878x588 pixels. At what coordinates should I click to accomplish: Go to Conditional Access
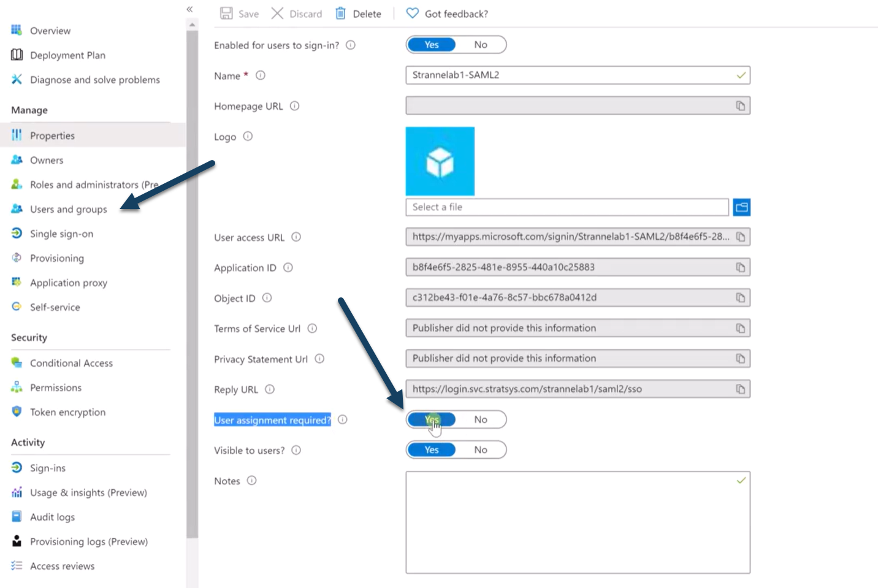71,363
